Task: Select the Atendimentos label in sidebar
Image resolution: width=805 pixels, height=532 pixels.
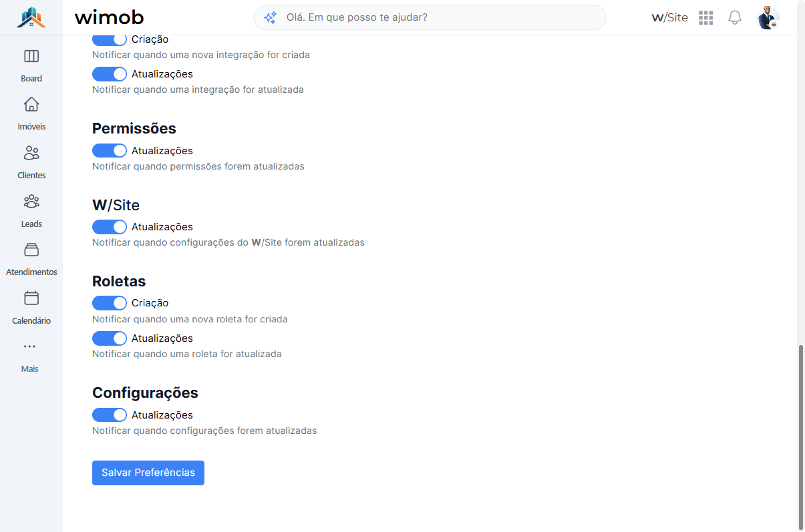Action: click(31, 272)
